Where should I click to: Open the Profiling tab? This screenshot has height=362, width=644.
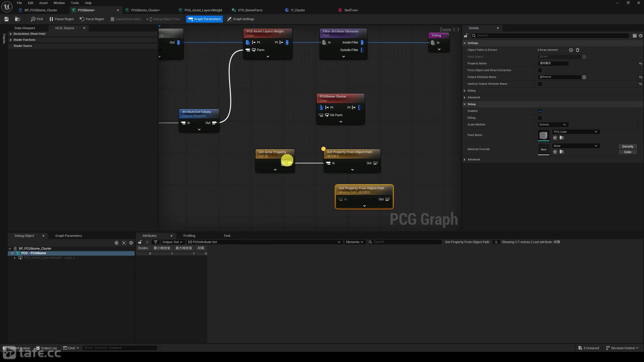[x=189, y=236]
